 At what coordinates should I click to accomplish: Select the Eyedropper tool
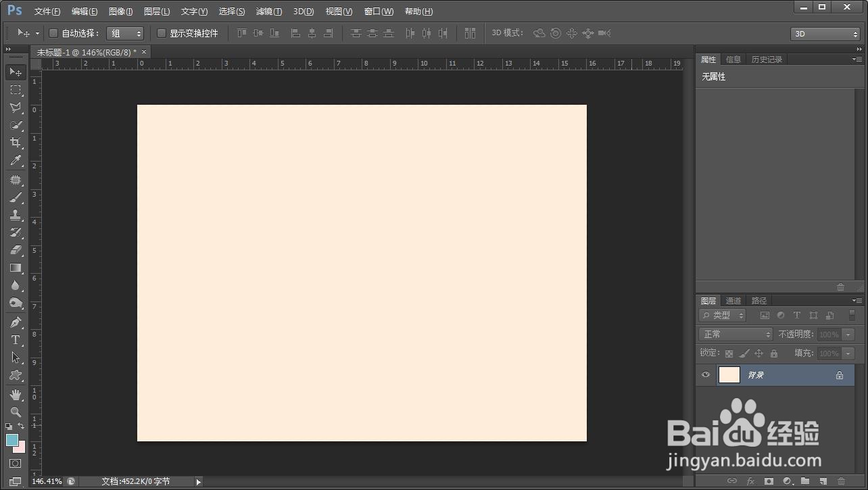(16, 160)
